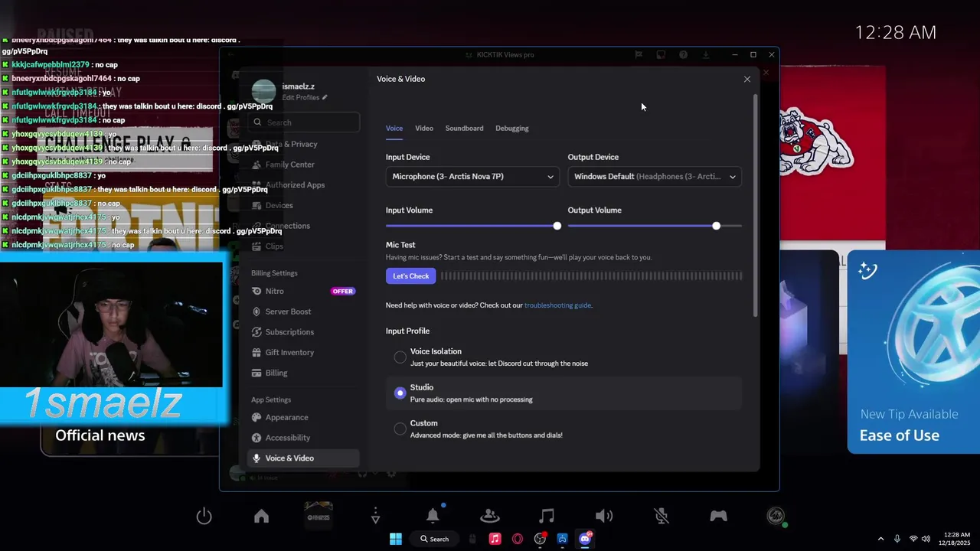The image size is (980, 551).
Task: Open the Output Device dropdown
Action: 655,177
